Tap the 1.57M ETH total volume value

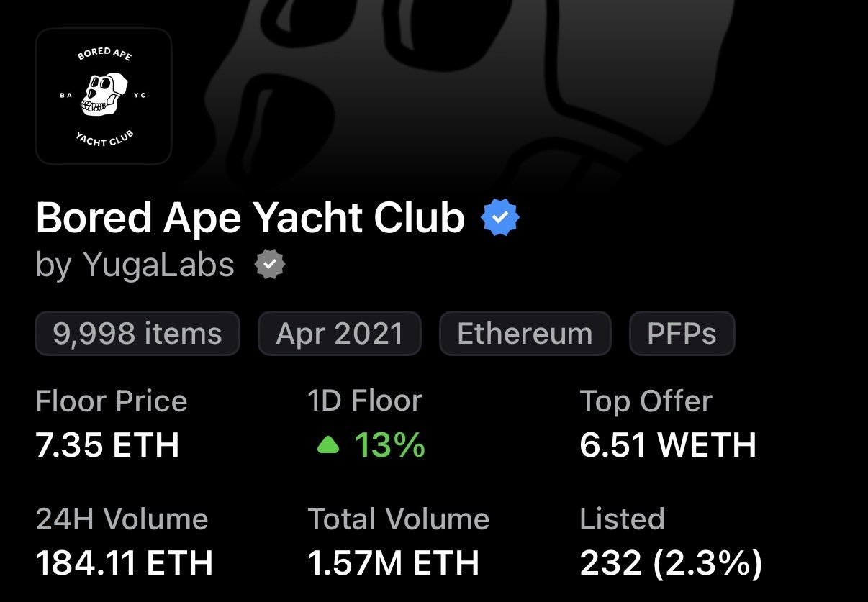(x=393, y=563)
